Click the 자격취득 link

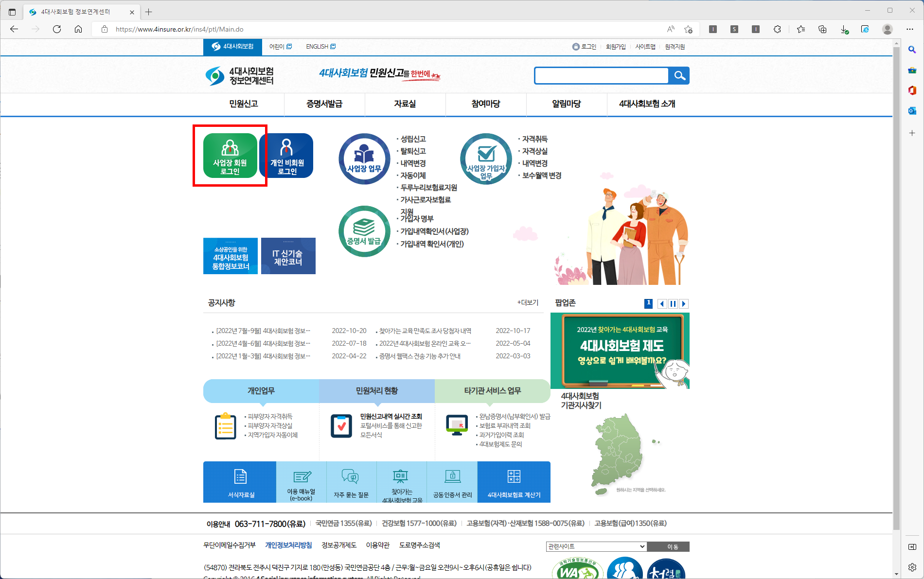point(534,139)
